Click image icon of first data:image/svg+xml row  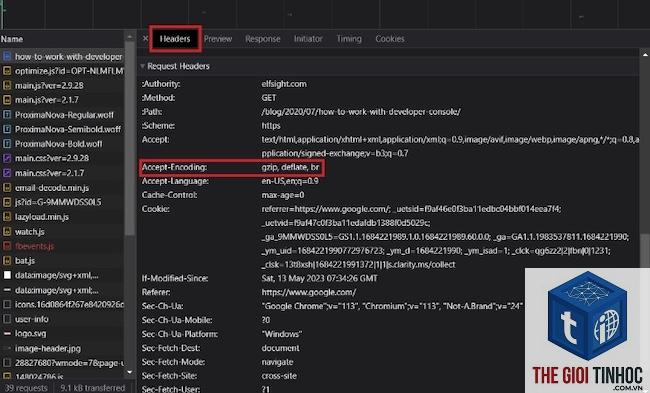7,275
